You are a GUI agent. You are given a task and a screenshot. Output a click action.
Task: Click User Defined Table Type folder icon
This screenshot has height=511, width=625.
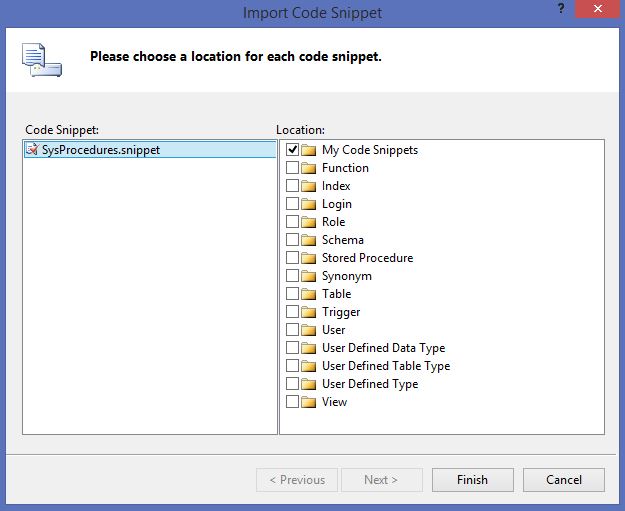(x=309, y=366)
